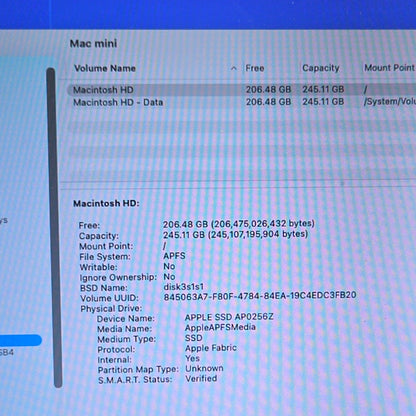
Task: Click the Mac mini title heading
Action: [x=93, y=43]
